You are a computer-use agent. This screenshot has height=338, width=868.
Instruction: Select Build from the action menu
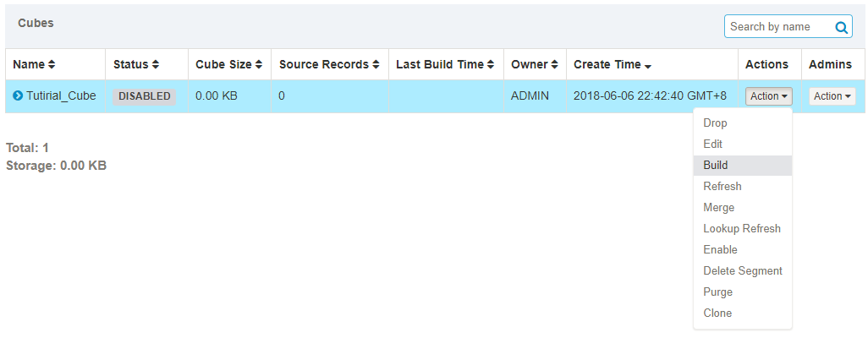[x=716, y=166]
